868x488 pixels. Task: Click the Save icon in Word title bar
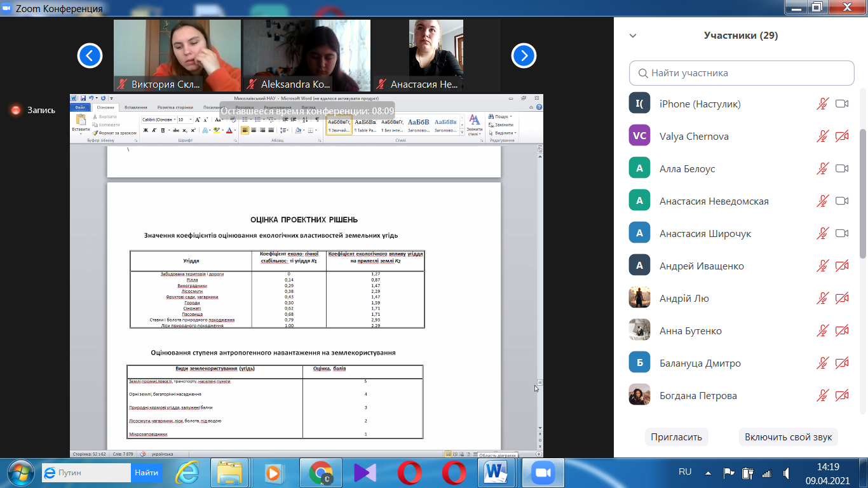click(x=83, y=98)
